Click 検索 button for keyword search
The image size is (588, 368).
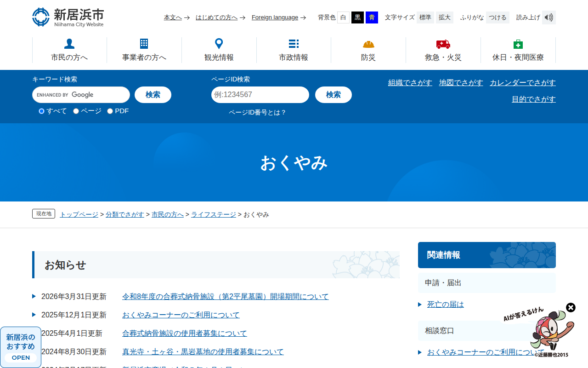153,95
